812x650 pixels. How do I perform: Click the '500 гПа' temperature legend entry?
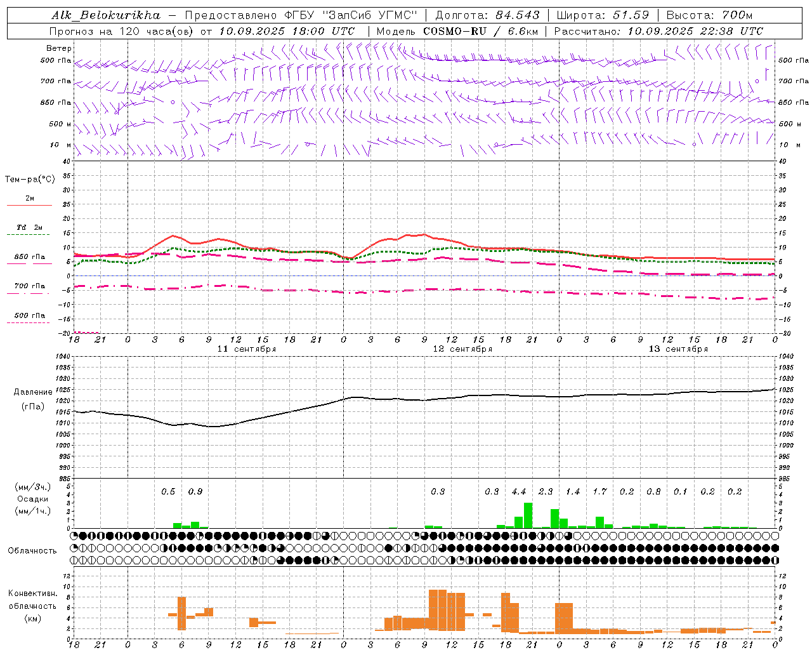click(29, 315)
